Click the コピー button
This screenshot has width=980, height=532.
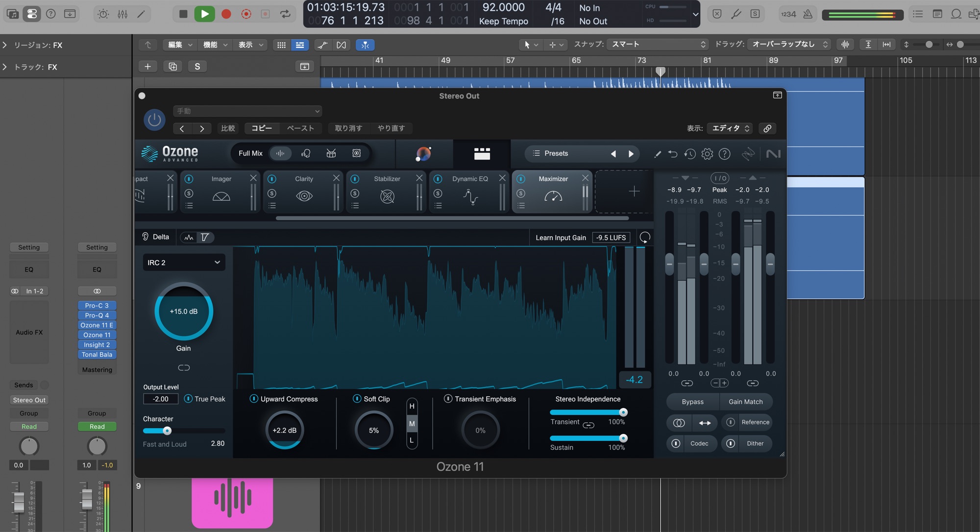click(262, 128)
